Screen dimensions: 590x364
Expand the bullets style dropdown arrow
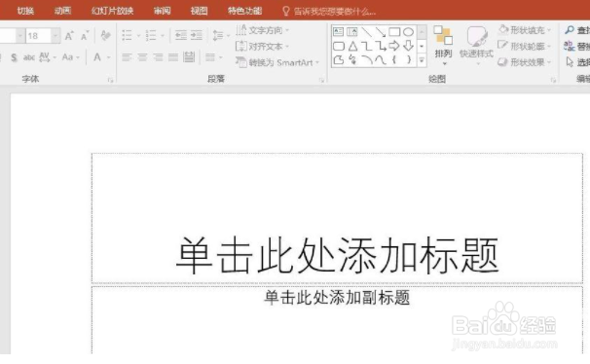138,36
